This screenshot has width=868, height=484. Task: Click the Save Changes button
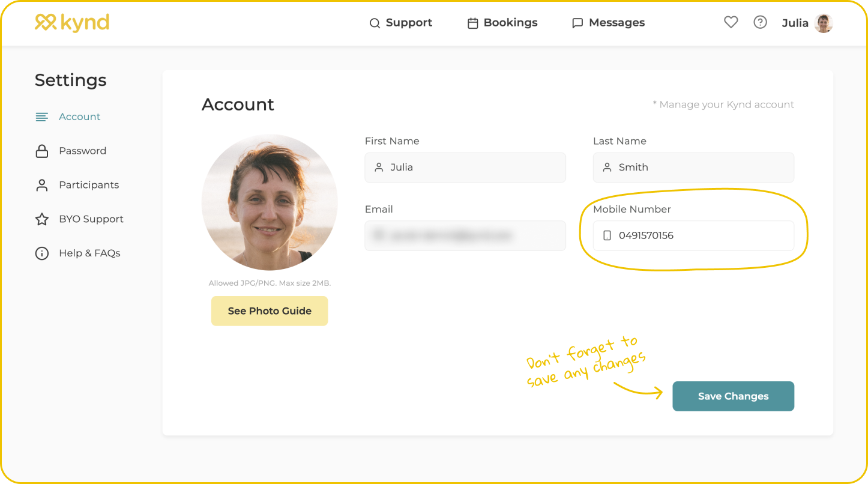[733, 396]
